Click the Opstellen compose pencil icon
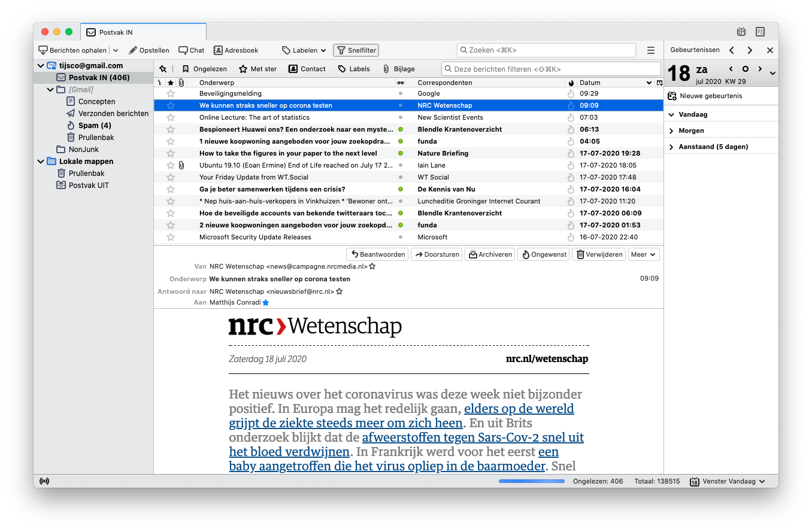 (x=133, y=50)
